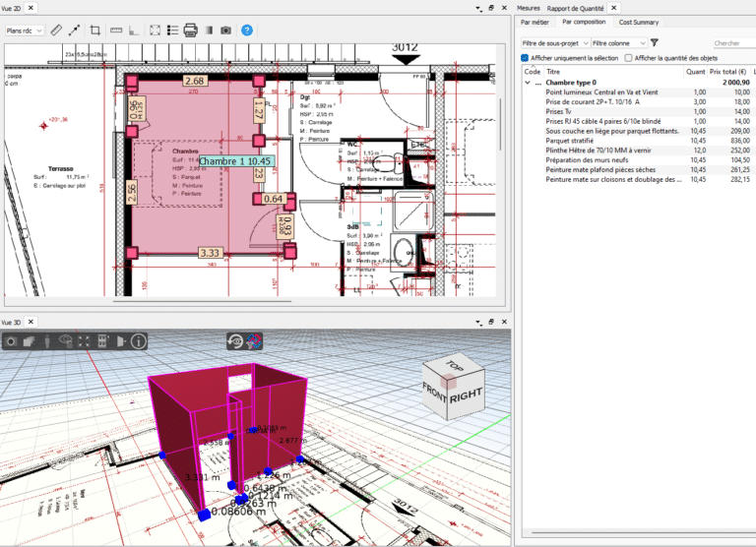Click the print icon in 2D toolbar
This screenshot has width=756, height=547.
191,30
